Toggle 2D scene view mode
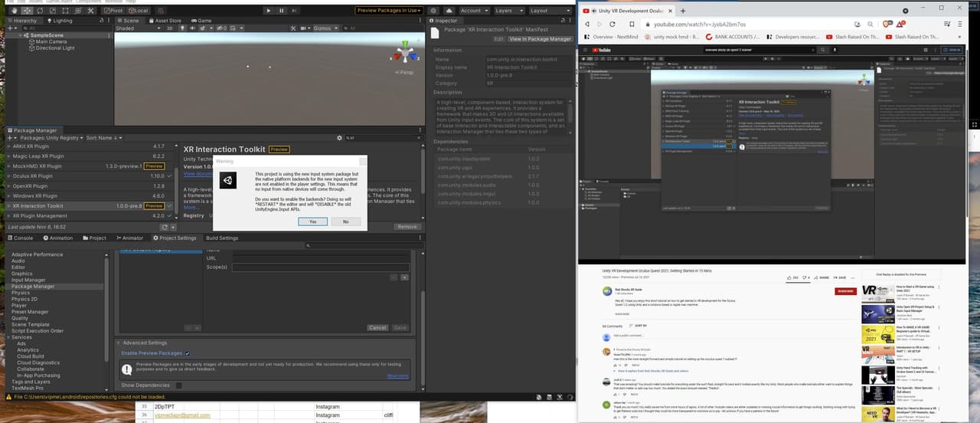Viewport: 980px width, 423px height. point(170,28)
